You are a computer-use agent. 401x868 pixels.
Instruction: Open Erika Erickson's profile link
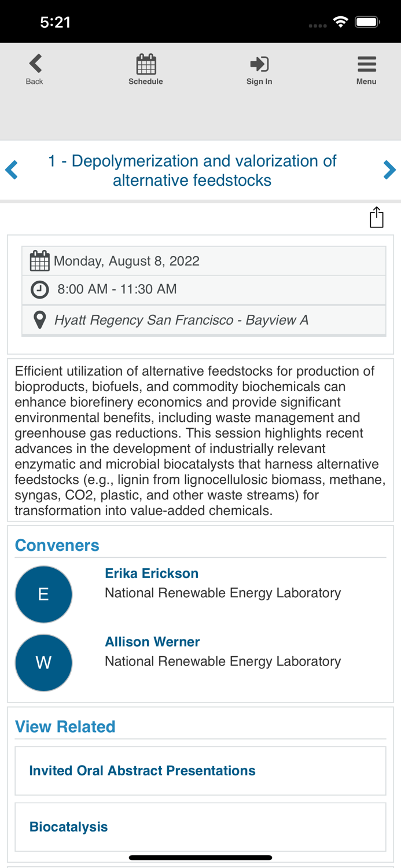click(x=152, y=573)
